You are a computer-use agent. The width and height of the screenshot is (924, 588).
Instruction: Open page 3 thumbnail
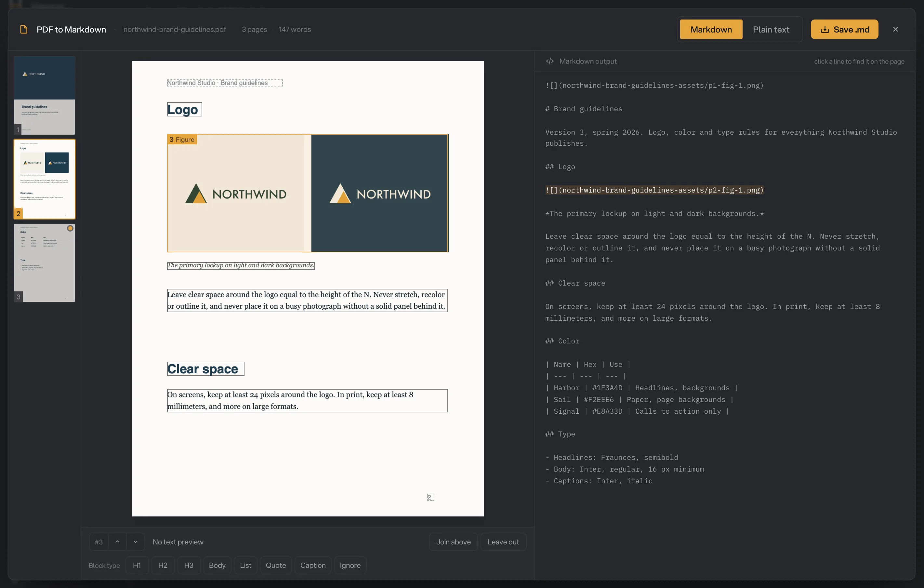pyautogui.click(x=45, y=263)
